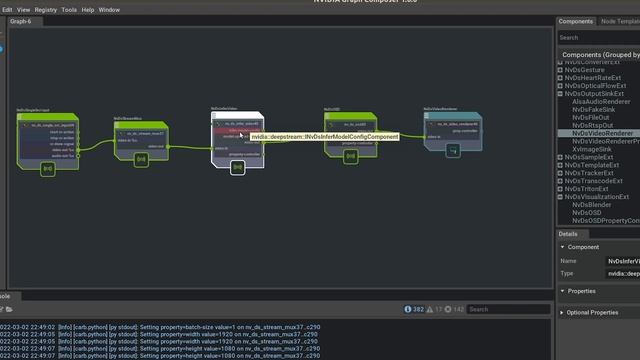Click the NvDsVideoRenderer node's display icon
The height and width of the screenshot is (360, 640).
[x=453, y=150]
